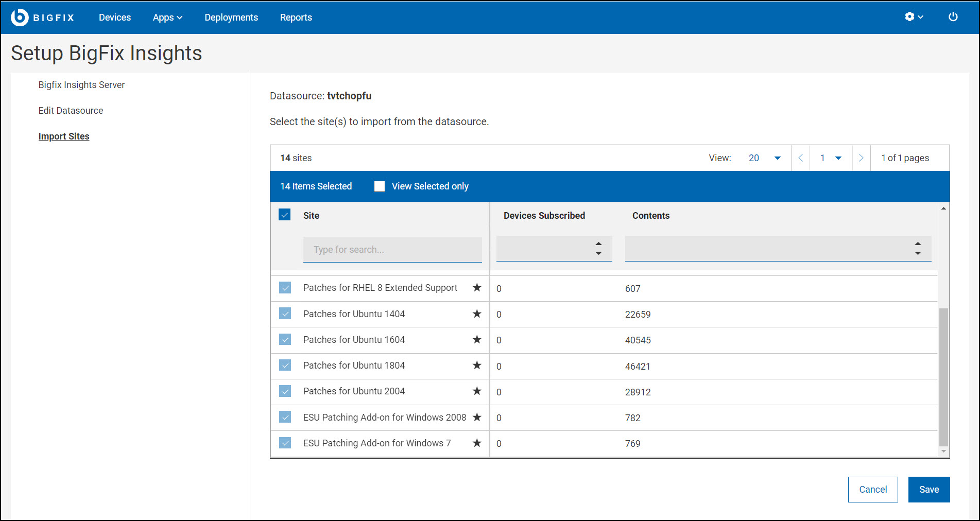Enable the View Selected only checkbox
Screen dimensions: 980x521
point(380,186)
